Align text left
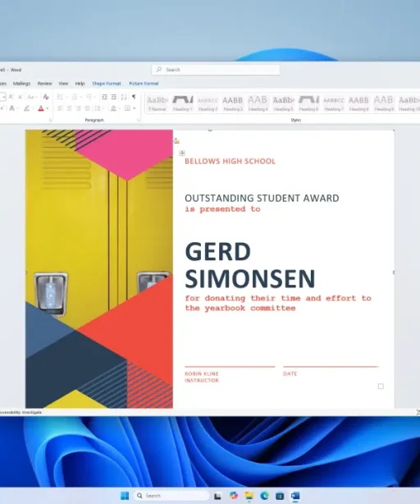The image size is (420, 504). 60,108
